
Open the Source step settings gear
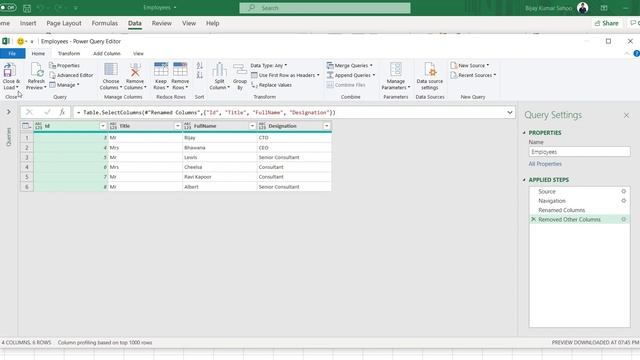pyautogui.click(x=624, y=191)
